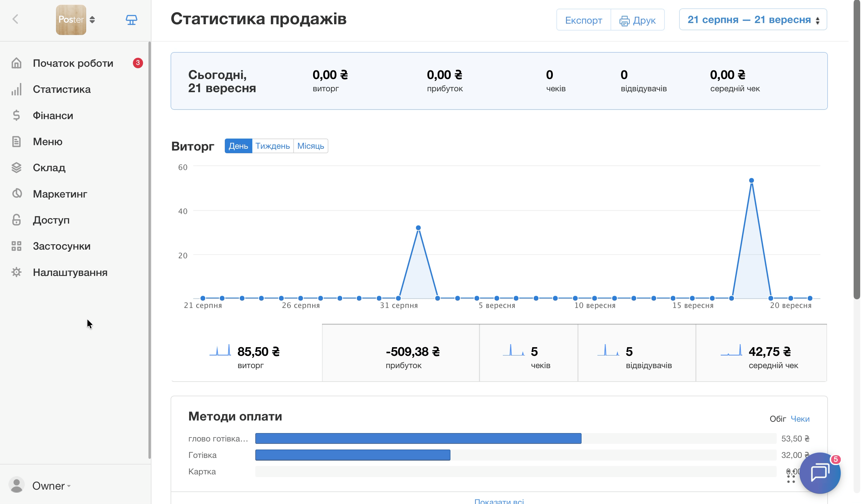
Task: Click the gear icon beside Налаштування
Action: 16,273
